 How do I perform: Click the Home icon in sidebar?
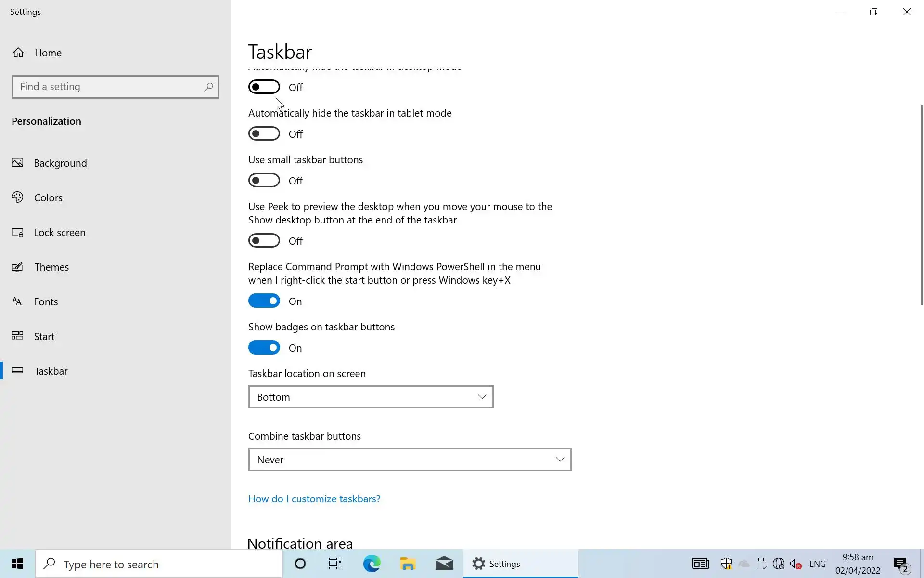(18, 53)
